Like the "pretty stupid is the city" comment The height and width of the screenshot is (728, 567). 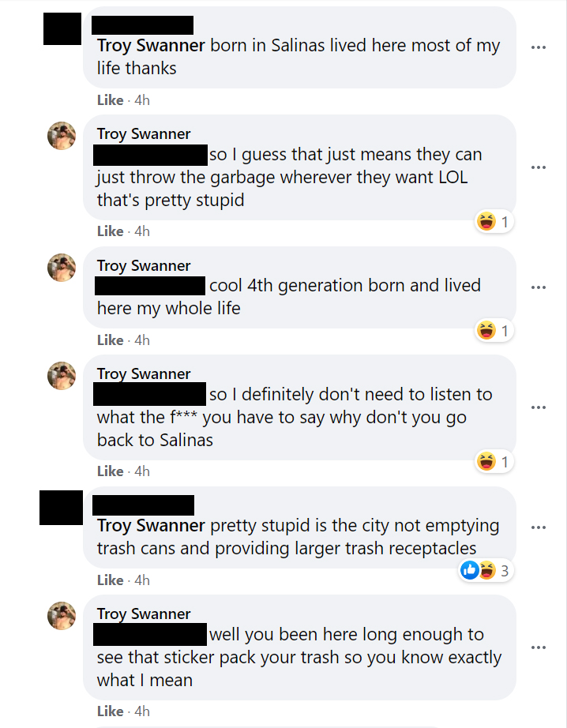pos(110,580)
